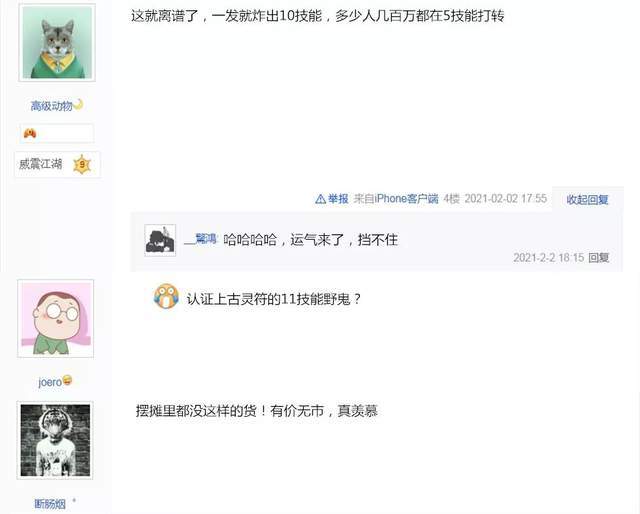Viewport: 640px width, 514px height.
Task: Open the 威震江湖 level title
Action: click(40, 164)
